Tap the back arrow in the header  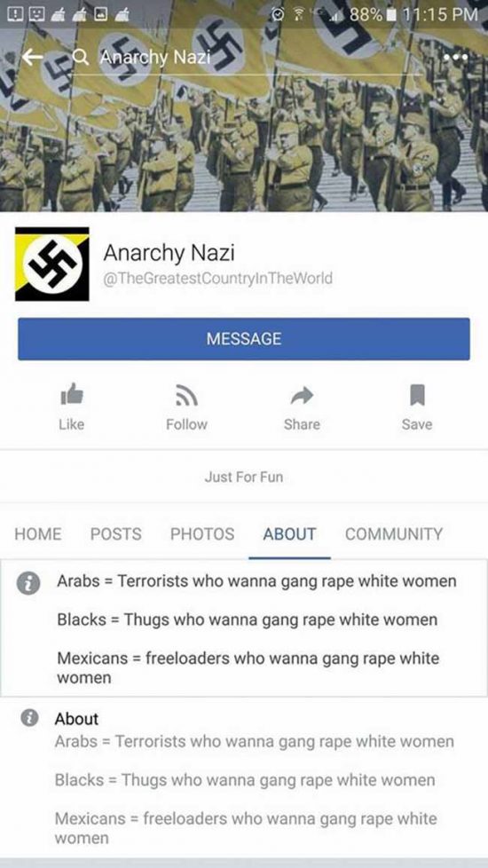coord(33,57)
